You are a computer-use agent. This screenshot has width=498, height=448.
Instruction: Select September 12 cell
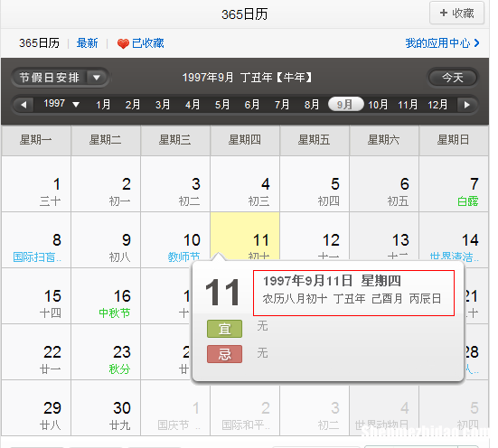pos(315,237)
